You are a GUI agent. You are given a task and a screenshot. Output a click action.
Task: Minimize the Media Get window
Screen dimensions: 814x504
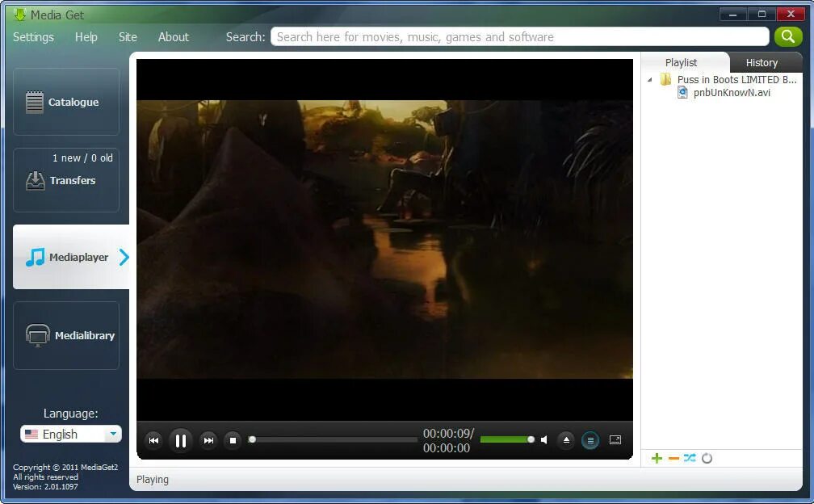(733, 14)
